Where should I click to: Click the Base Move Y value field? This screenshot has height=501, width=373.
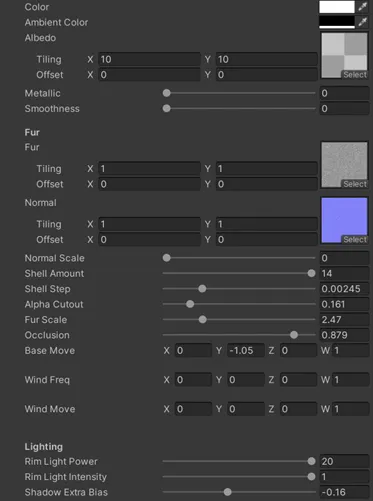click(246, 350)
